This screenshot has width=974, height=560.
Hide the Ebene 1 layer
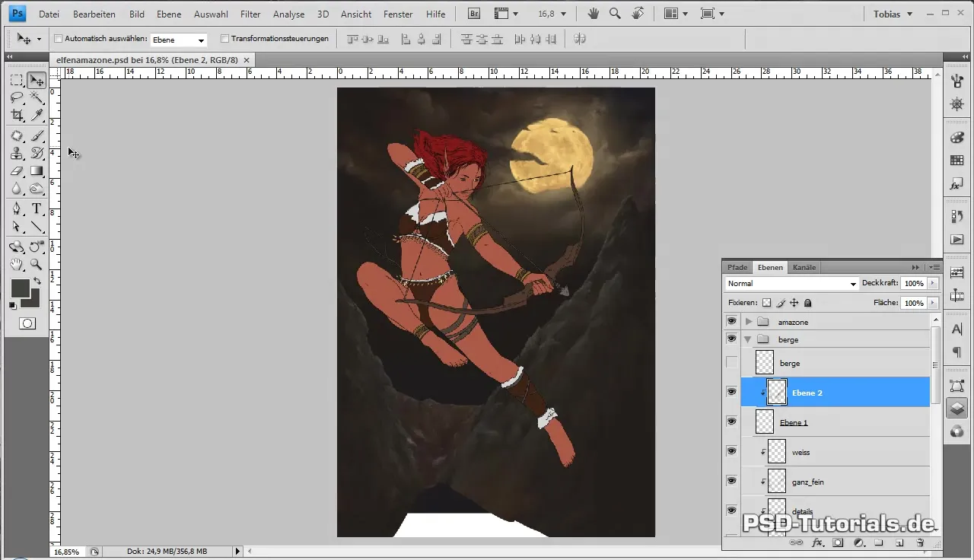pos(731,422)
